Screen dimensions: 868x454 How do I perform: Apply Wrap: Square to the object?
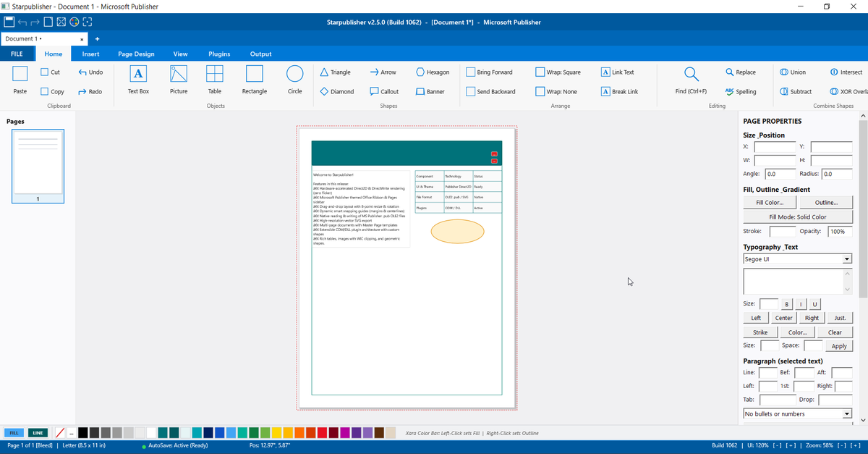pyautogui.click(x=558, y=72)
